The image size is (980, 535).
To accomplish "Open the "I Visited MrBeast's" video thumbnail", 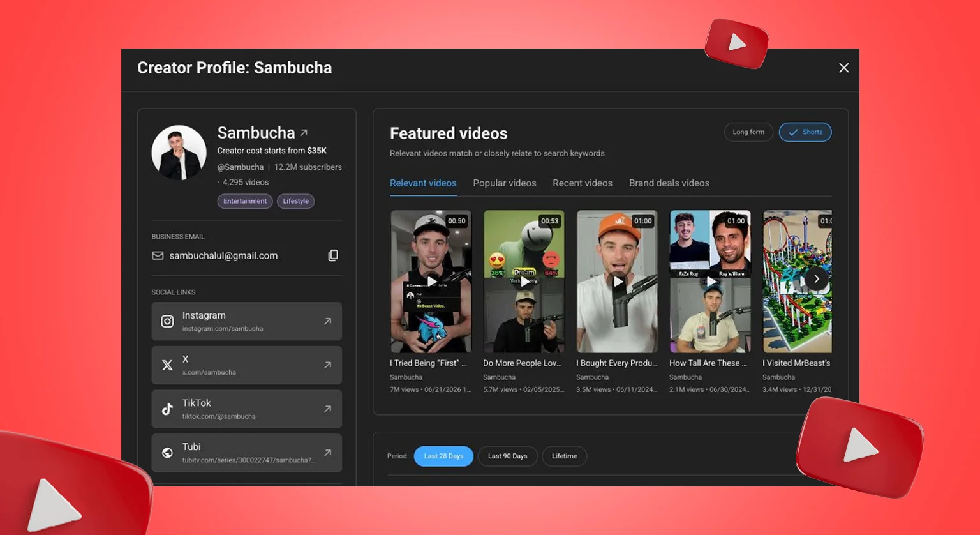I will (798, 282).
